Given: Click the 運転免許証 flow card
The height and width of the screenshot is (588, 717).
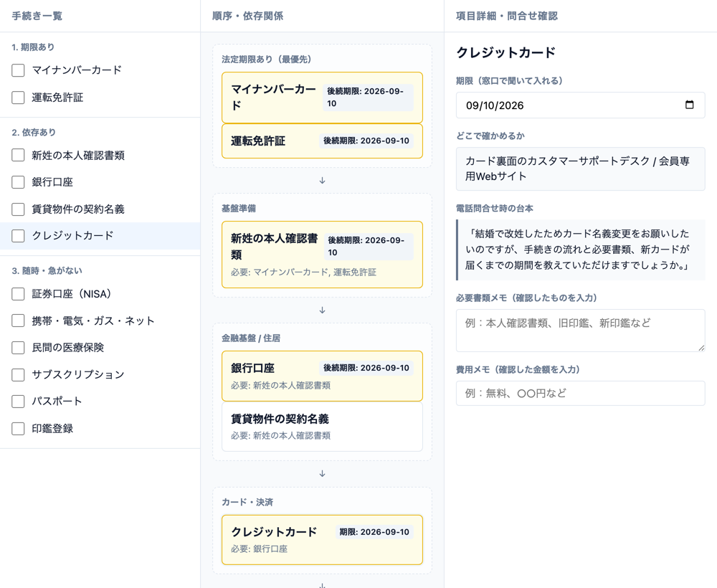Looking at the screenshot, I should tap(322, 141).
